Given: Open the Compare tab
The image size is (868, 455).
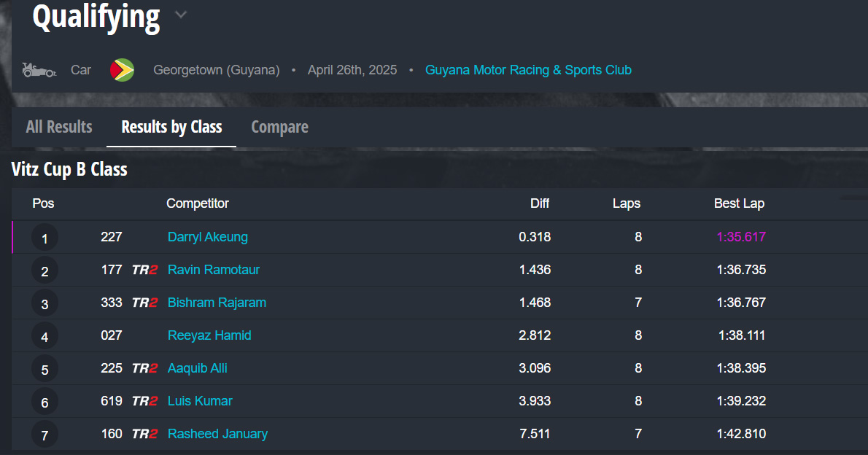Looking at the screenshot, I should point(279,127).
